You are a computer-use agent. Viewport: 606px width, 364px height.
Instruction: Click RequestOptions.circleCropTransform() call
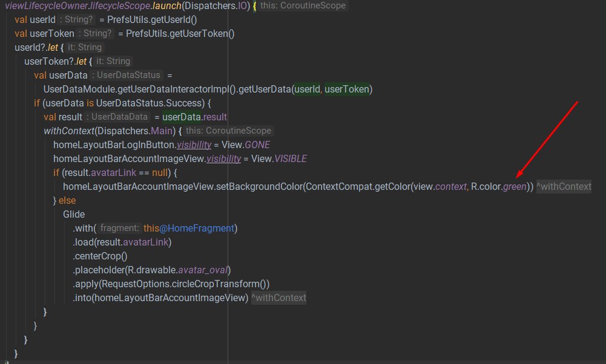pyautogui.click(x=184, y=284)
